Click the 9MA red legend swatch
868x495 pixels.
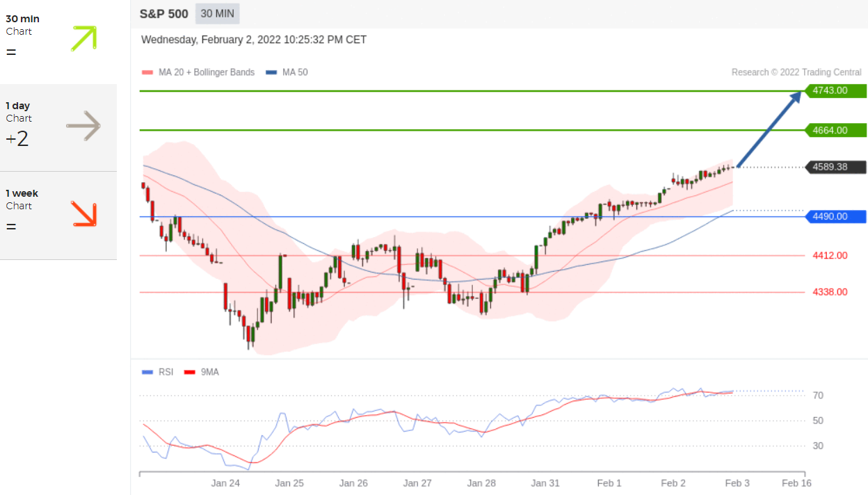pos(190,373)
